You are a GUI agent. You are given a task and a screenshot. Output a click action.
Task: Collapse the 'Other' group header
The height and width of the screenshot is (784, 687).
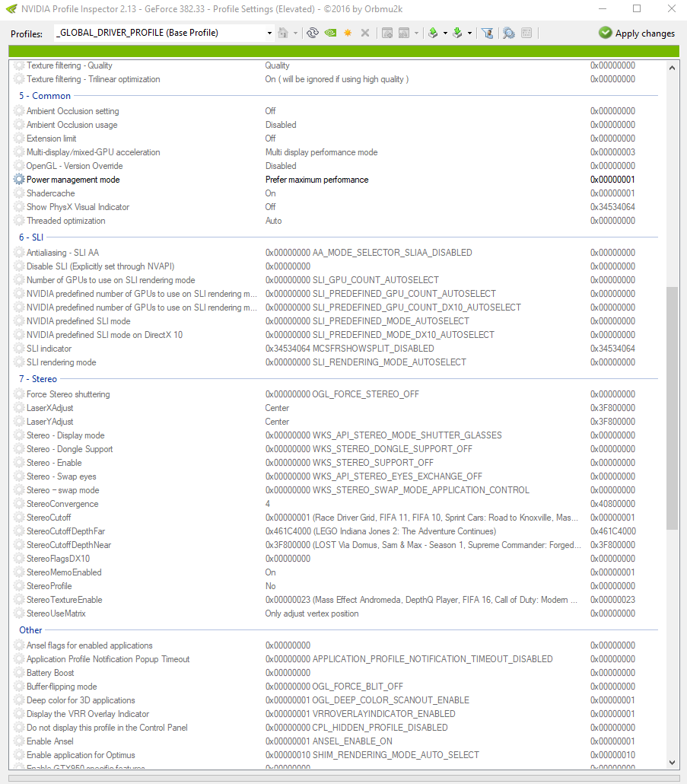pos(30,630)
